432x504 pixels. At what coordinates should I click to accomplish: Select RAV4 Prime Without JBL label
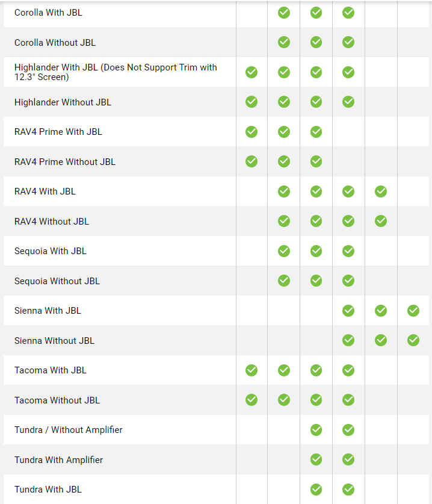pyautogui.click(x=65, y=162)
